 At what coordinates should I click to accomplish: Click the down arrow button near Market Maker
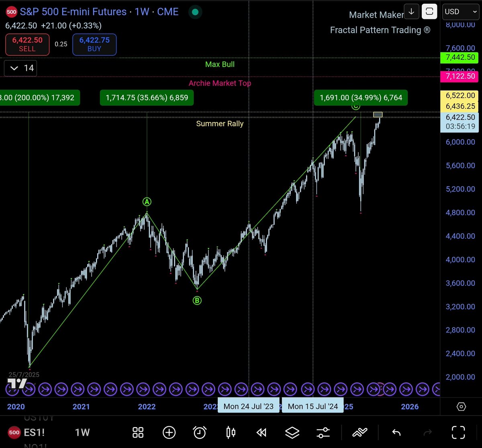coord(411,12)
